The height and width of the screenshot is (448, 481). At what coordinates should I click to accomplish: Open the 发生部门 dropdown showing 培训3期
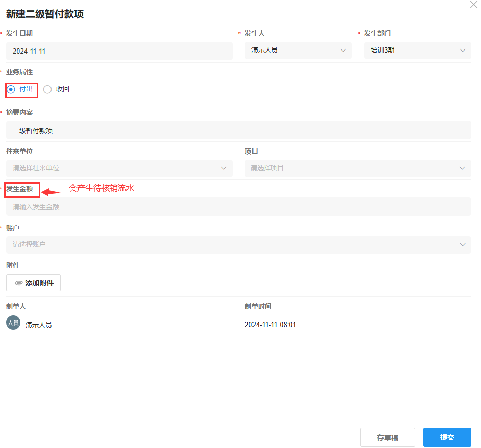pos(417,50)
